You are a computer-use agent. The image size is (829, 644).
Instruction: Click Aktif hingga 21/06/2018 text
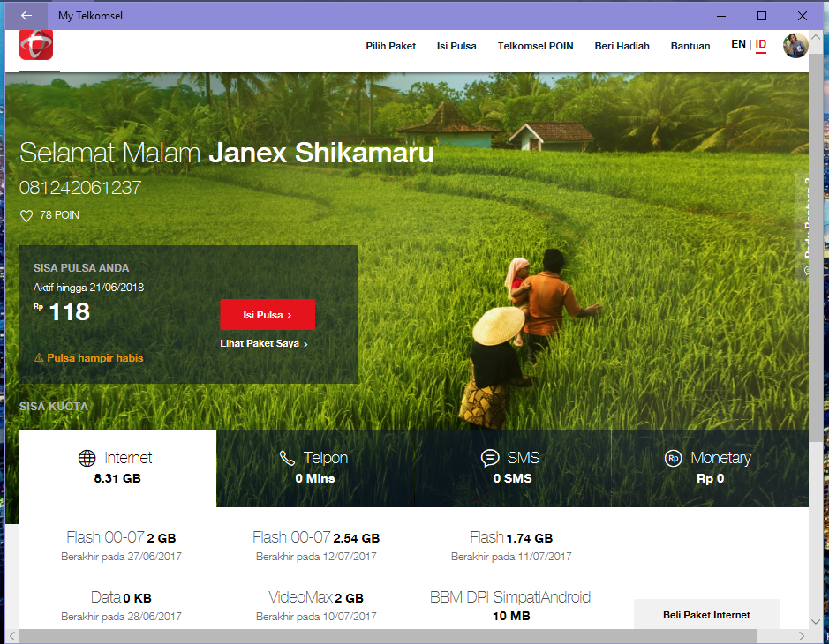coord(88,288)
